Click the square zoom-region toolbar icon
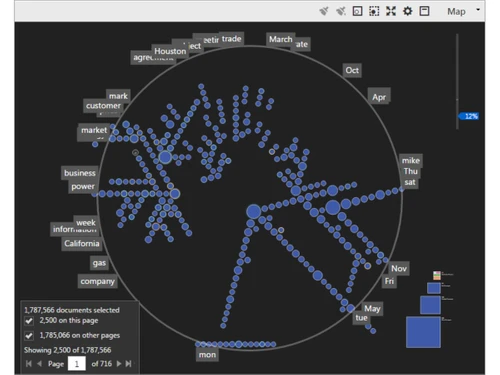 [x=357, y=11]
